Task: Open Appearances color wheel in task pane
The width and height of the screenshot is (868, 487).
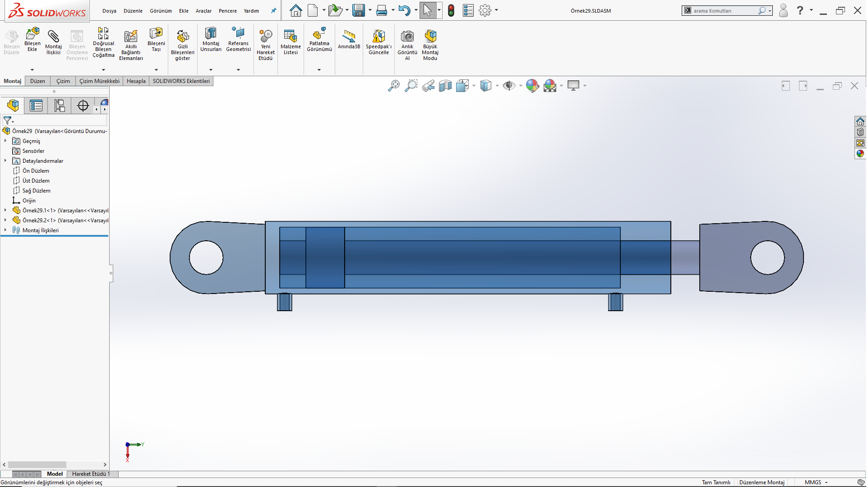Action: click(x=860, y=153)
